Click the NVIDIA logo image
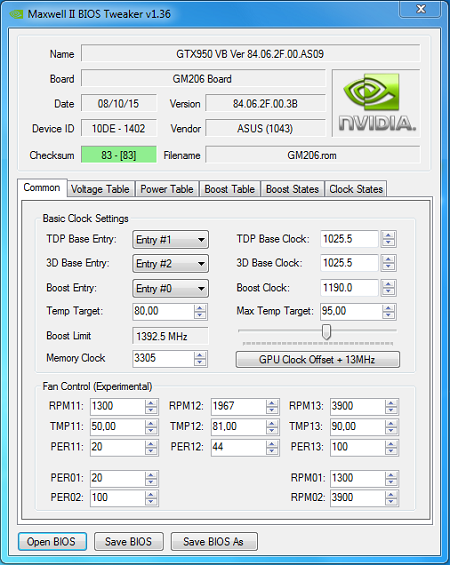The image size is (450, 565). pos(377,103)
